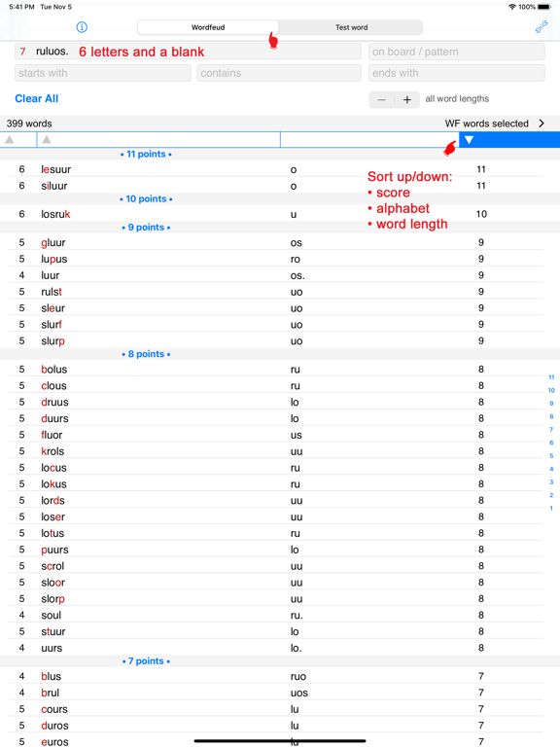Viewport: 560px width, 747px height.
Task: Sort by word length with the first triangle
Action: [x=10, y=140]
